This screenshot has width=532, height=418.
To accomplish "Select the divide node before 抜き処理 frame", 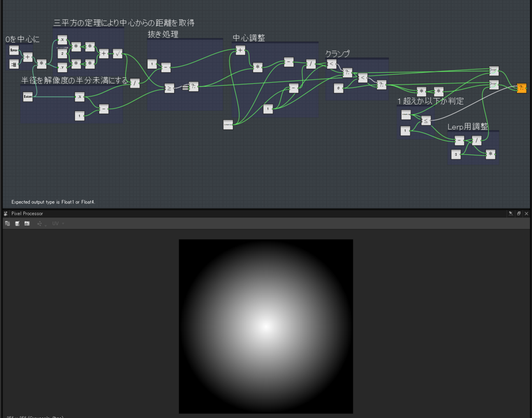I will [135, 83].
